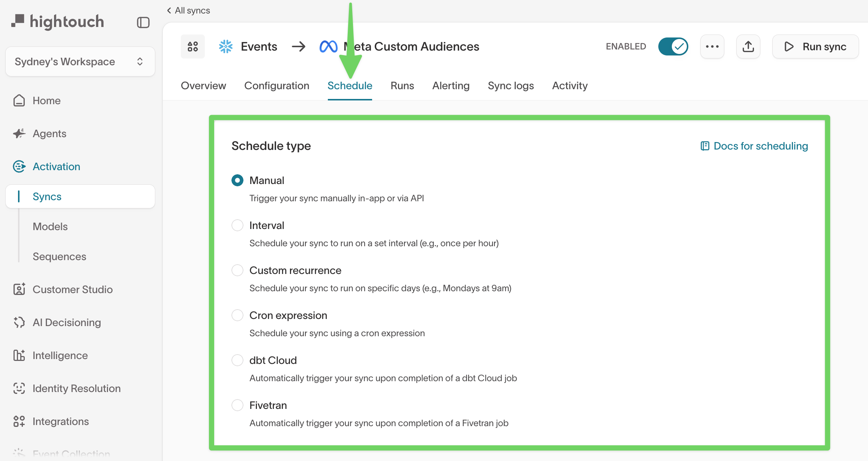This screenshot has width=868, height=461.
Task: Click the grid apps icon beside Events
Action: click(x=193, y=46)
